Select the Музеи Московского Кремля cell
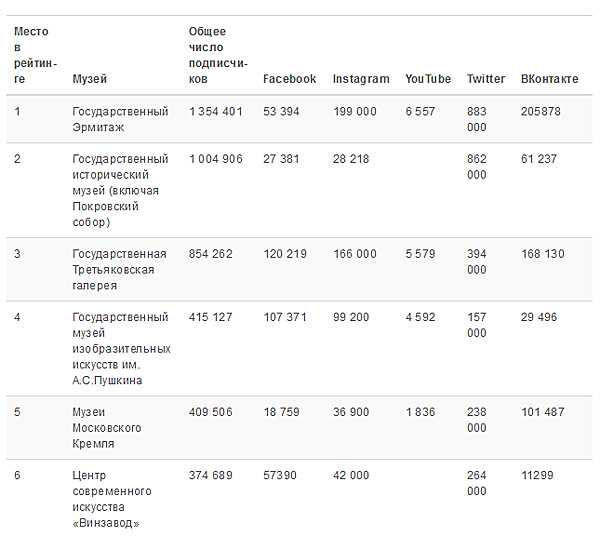600x536 pixels. tap(106, 427)
